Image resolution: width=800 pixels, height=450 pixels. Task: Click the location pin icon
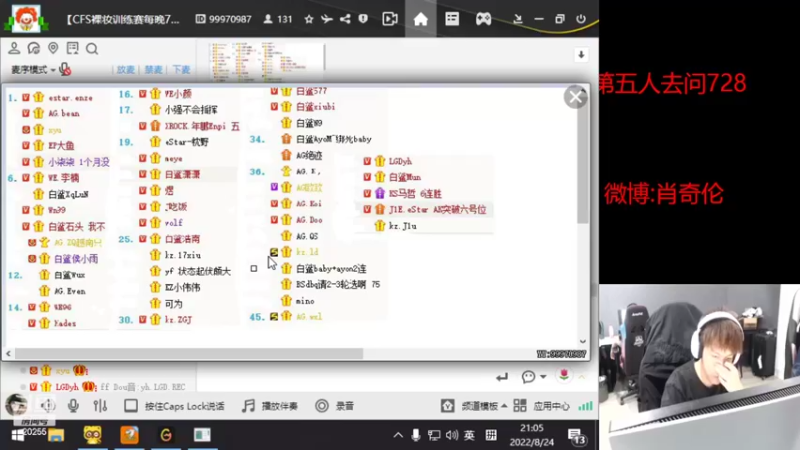53,48
